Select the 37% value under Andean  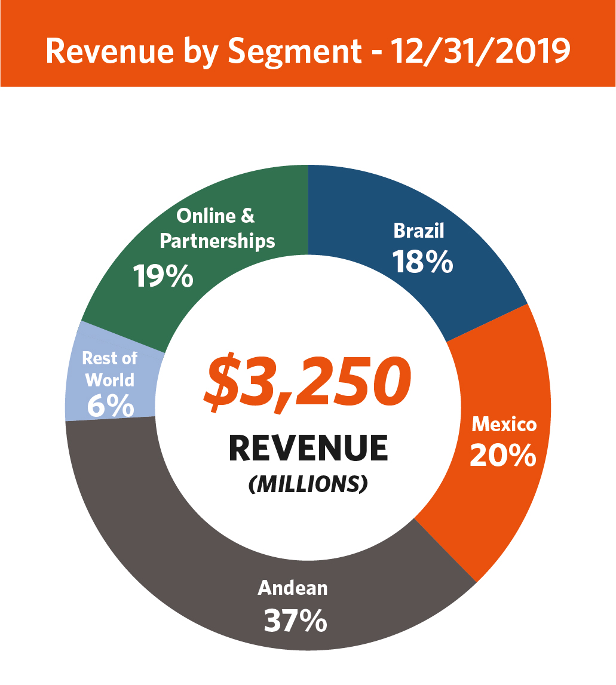(x=295, y=621)
